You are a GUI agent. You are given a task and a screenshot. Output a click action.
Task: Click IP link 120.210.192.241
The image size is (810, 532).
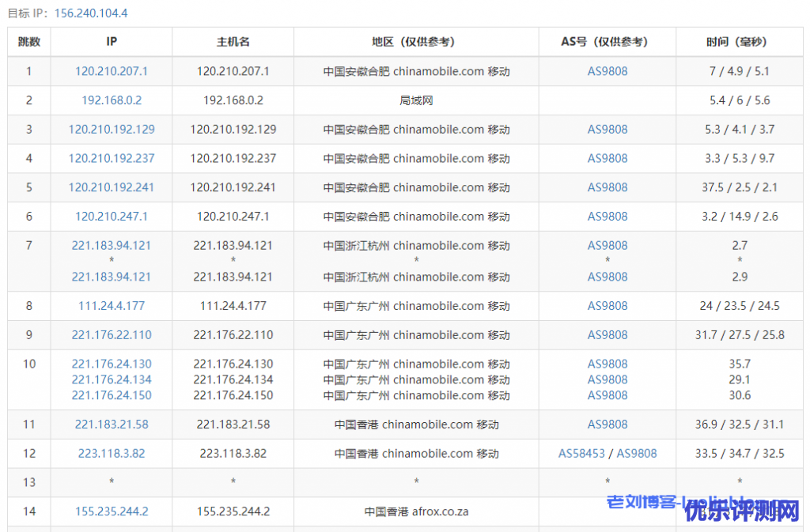[112, 187]
